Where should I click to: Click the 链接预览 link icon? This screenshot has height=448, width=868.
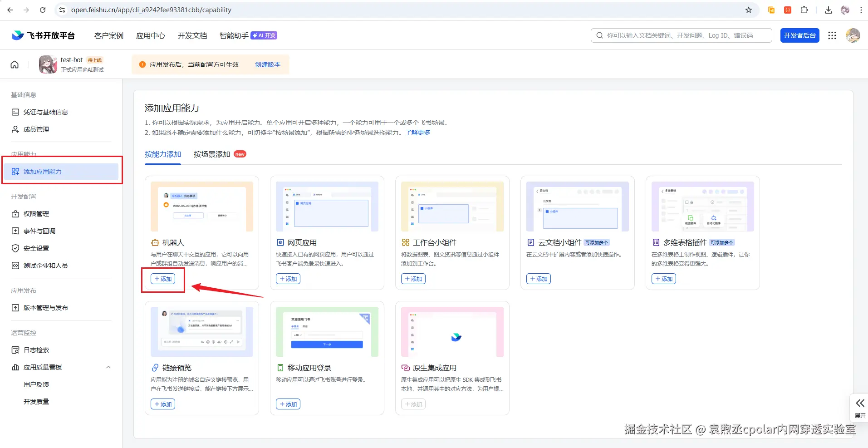click(x=155, y=368)
